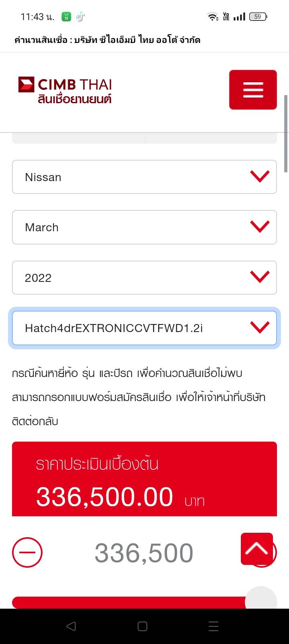Tap the Wi-Fi status icon
The image size is (289, 644).
(x=212, y=17)
